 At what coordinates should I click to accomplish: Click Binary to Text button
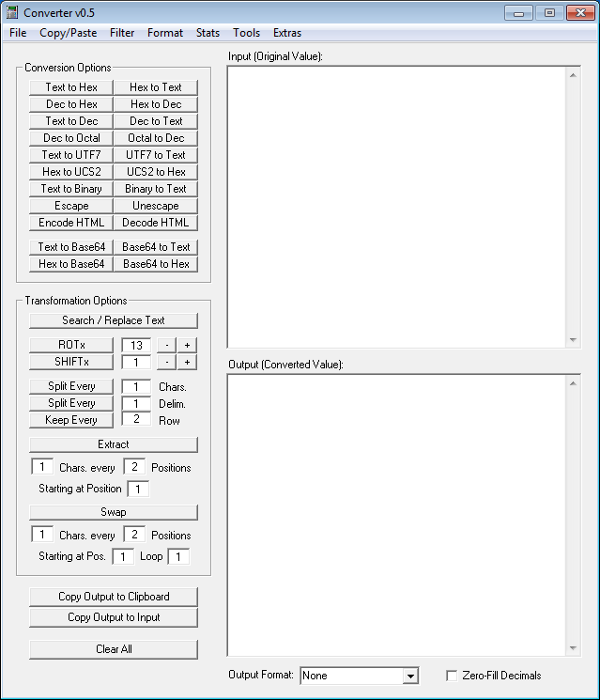[156, 189]
